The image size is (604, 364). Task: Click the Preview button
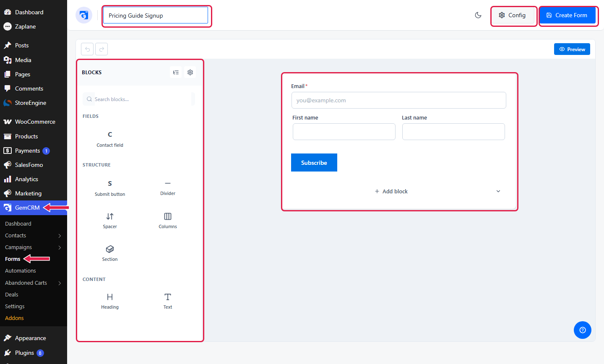(572, 49)
